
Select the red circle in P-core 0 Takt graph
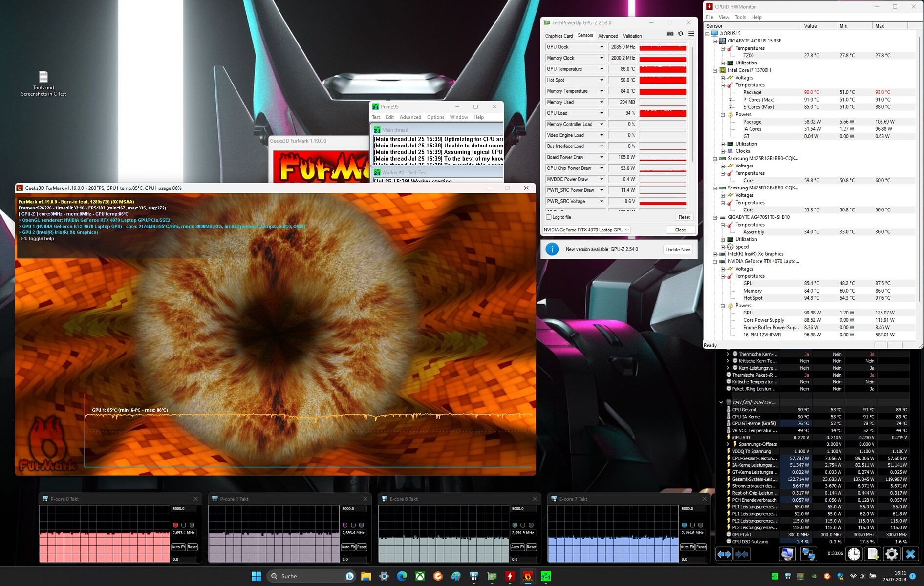click(175, 525)
